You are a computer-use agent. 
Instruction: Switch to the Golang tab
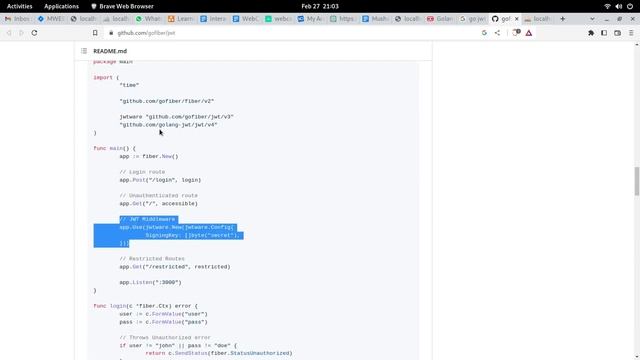coord(440,19)
